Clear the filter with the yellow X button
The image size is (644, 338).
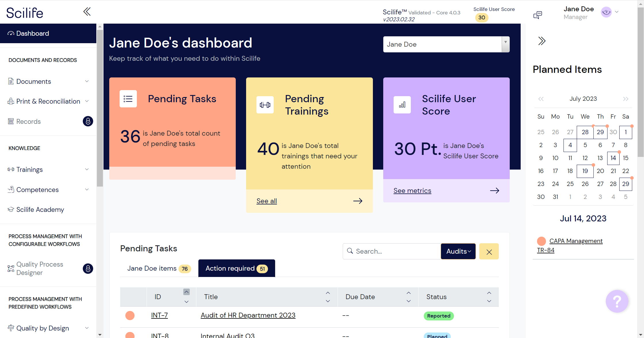pos(489,252)
